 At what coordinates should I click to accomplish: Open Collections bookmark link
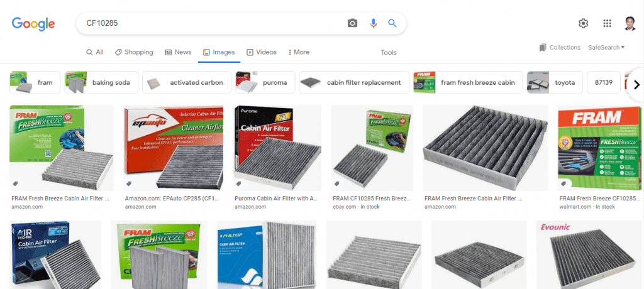click(560, 47)
